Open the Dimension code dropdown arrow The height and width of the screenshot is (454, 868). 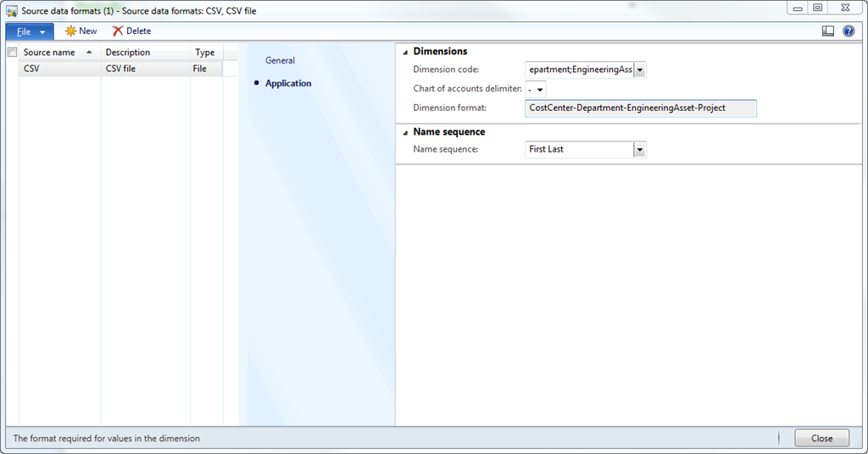tap(640, 70)
